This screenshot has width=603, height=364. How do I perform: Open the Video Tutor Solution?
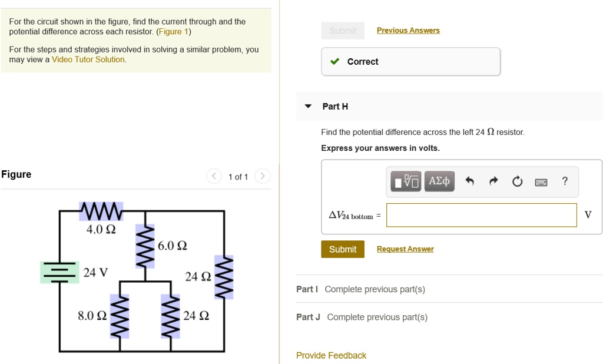point(88,59)
